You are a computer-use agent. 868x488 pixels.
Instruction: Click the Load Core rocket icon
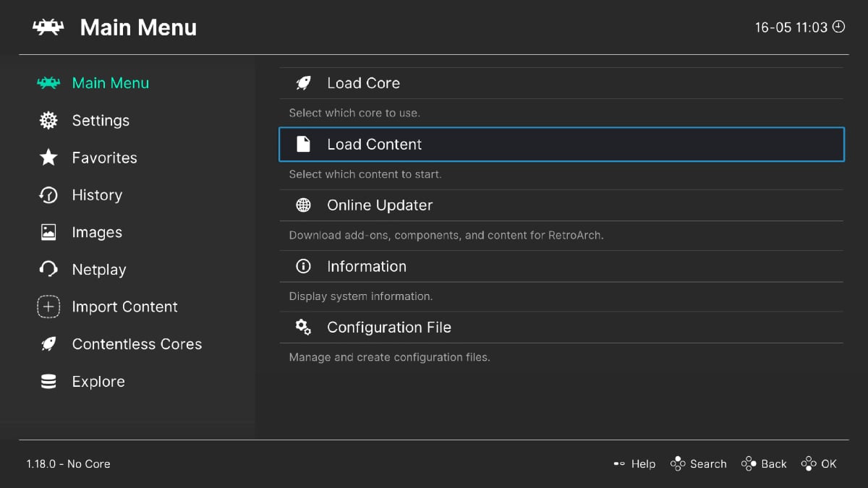pos(304,83)
